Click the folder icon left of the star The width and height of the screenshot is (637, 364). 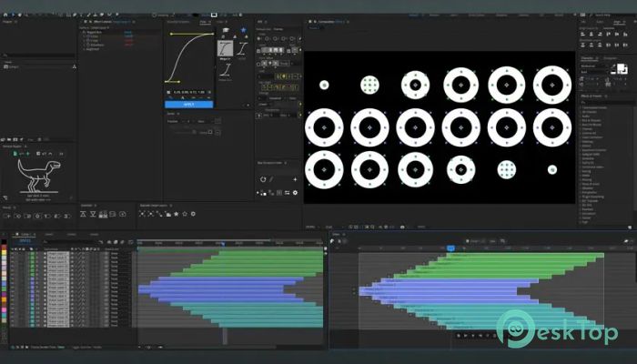click(x=226, y=30)
